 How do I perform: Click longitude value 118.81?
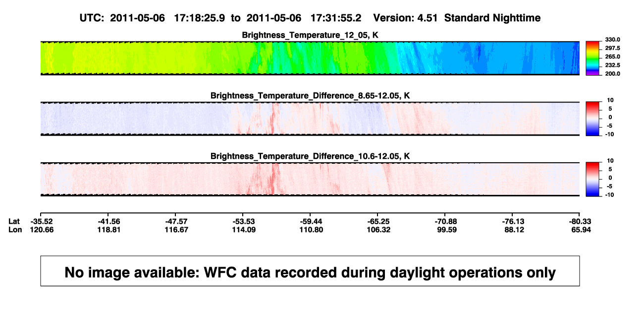point(108,230)
